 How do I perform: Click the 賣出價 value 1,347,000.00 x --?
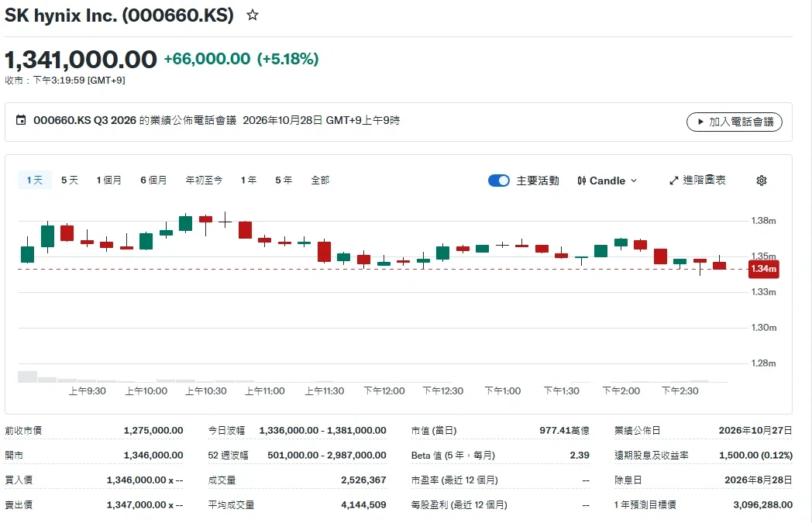point(145,505)
